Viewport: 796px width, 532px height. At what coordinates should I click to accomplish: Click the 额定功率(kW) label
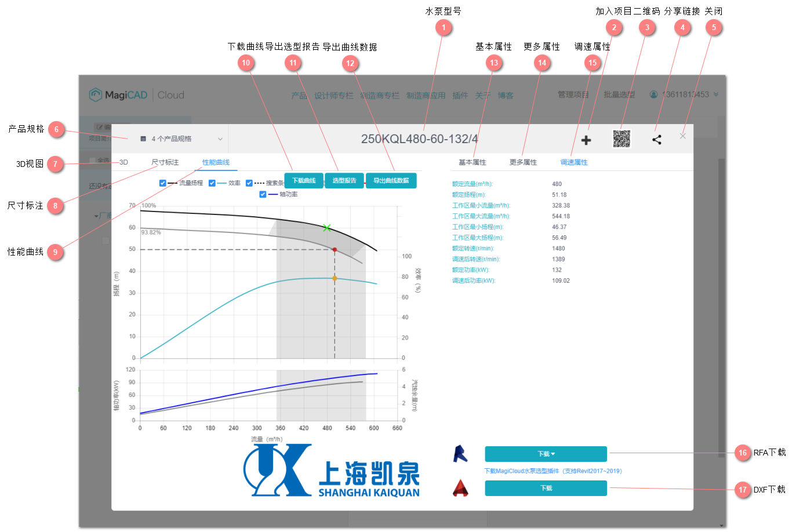(471, 270)
